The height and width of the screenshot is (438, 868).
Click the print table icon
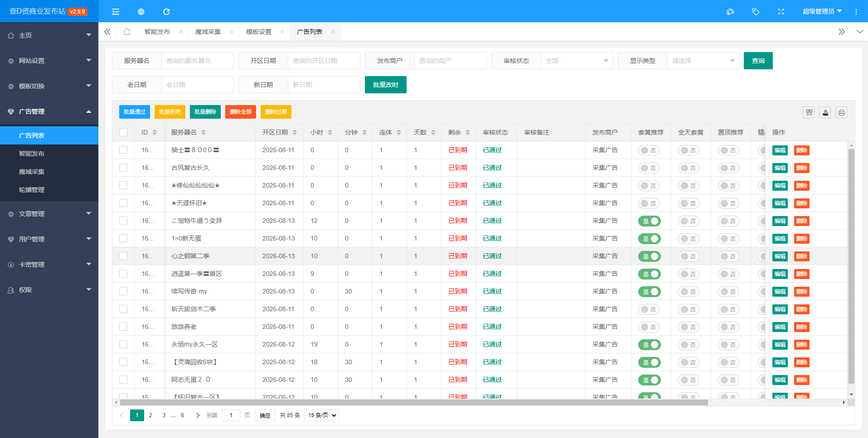click(842, 112)
